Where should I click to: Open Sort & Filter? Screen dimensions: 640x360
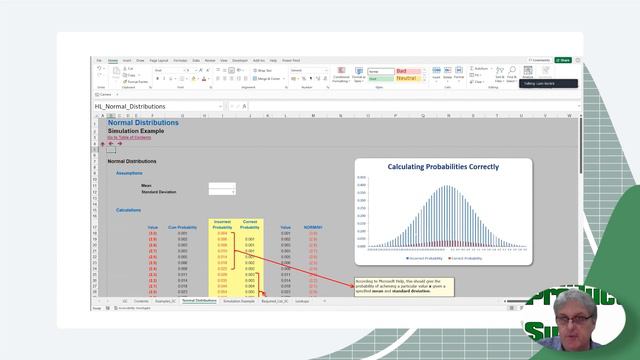click(500, 75)
